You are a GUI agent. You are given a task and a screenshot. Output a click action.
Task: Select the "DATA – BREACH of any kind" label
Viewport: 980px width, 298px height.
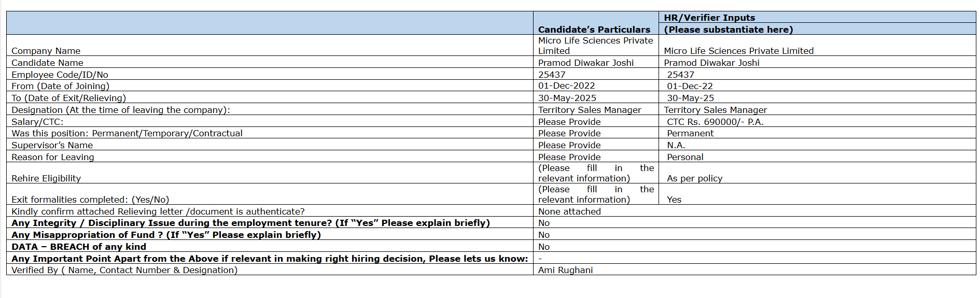click(x=79, y=247)
